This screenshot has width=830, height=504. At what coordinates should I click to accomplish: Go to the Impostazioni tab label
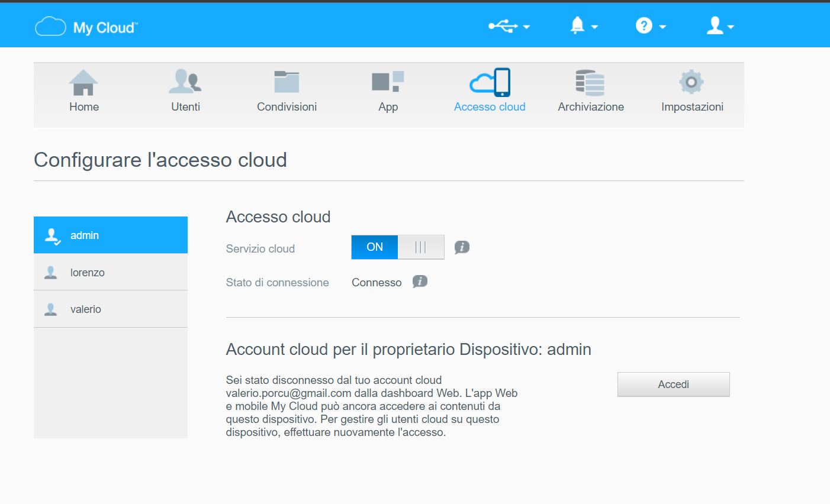pos(692,107)
